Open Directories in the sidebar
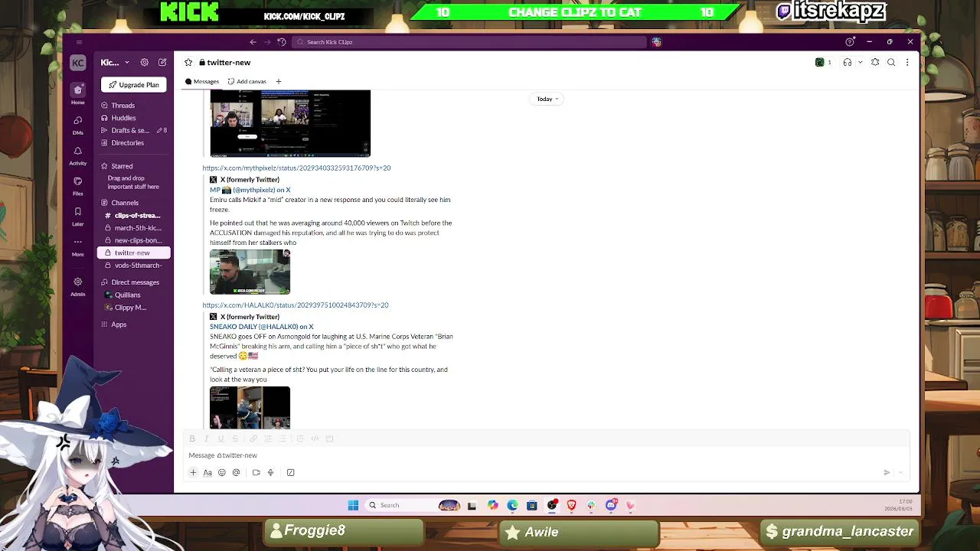980x551 pixels. pos(127,142)
